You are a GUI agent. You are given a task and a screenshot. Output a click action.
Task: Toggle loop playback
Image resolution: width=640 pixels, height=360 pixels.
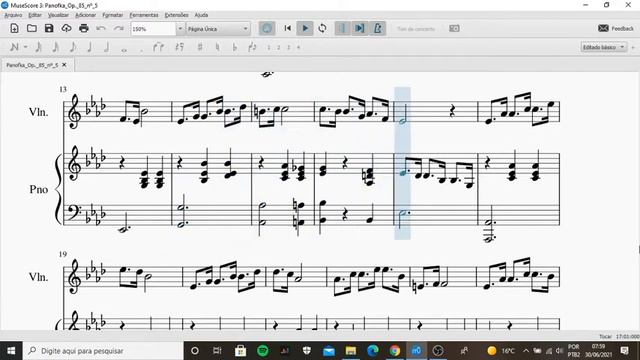pos(322,28)
